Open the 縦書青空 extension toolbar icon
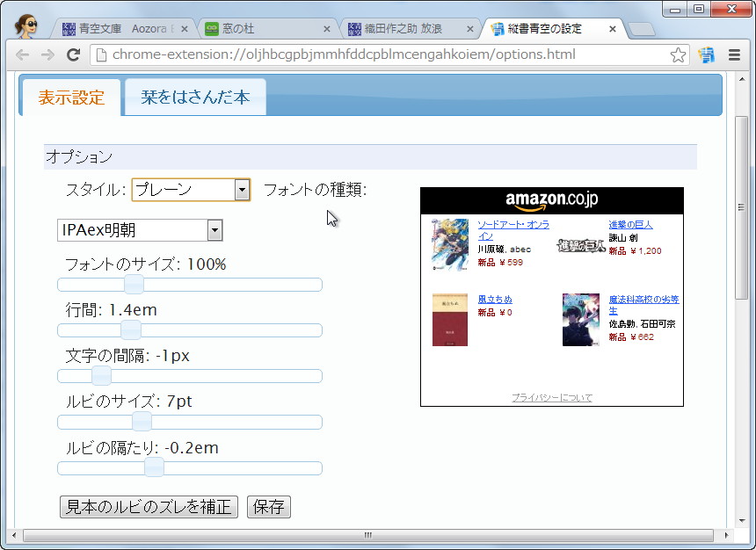Viewport: 756px width, 550px height. (707, 55)
